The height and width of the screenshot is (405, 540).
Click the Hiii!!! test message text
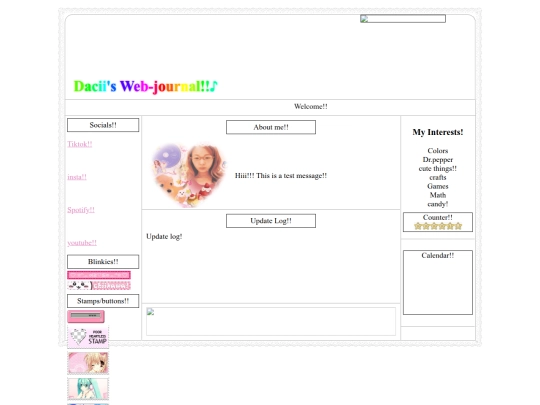click(x=281, y=176)
